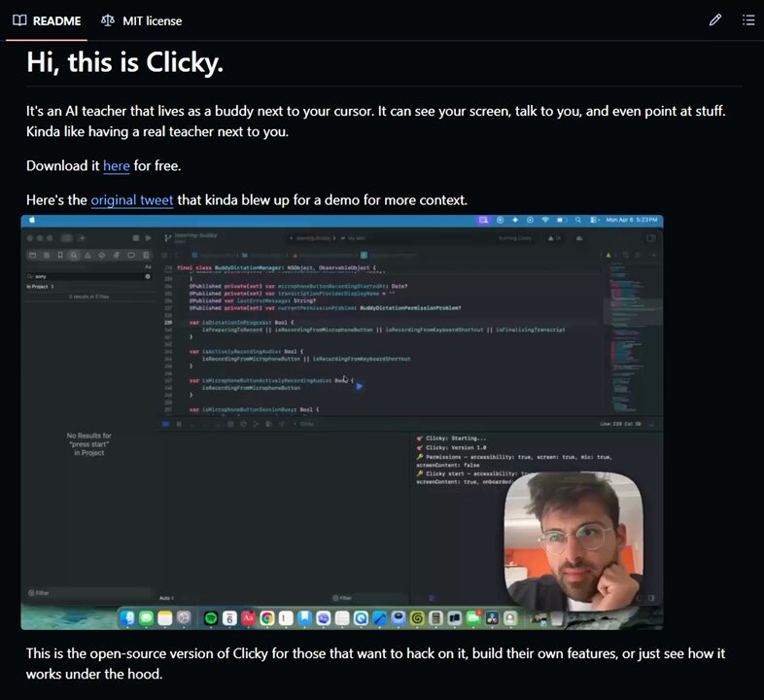764x700 pixels.
Task: Select the Xcode Breakpoint navigator icon
Action: pyautogui.click(x=131, y=255)
